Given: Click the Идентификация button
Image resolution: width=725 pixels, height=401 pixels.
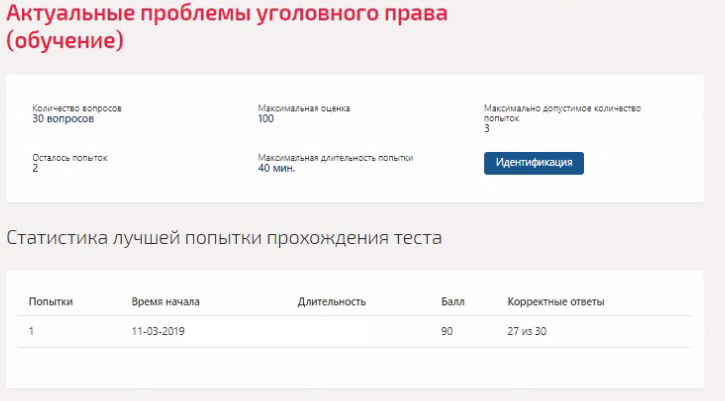Looking at the screenshot, I should pos(534,163).
